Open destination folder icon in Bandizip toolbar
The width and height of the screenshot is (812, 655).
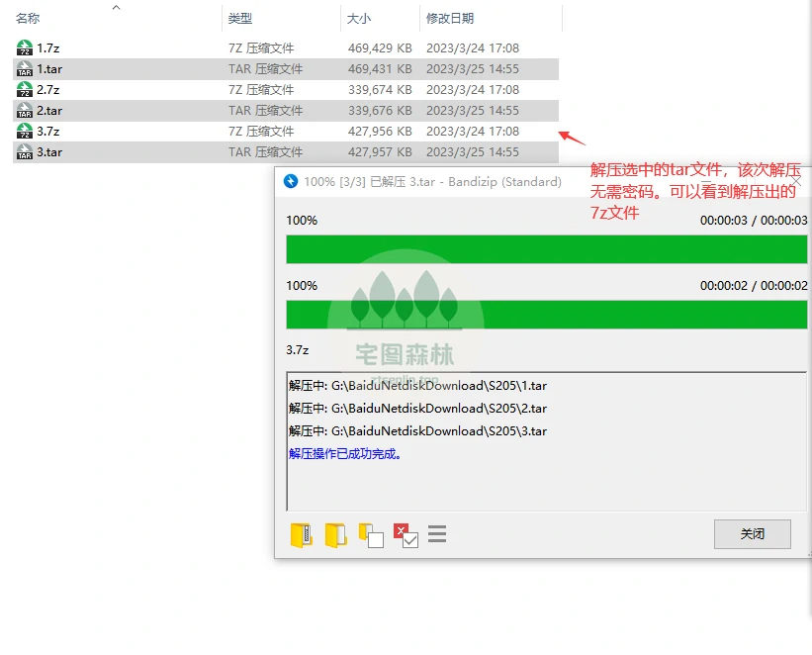click(x=335, y=534)
